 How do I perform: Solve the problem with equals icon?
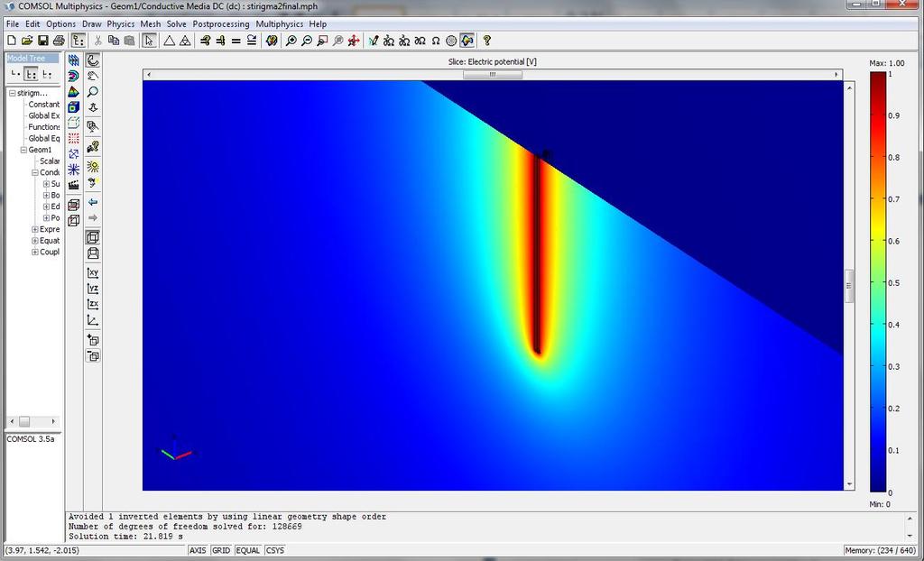pyautogui.click(x=236, y=41)
